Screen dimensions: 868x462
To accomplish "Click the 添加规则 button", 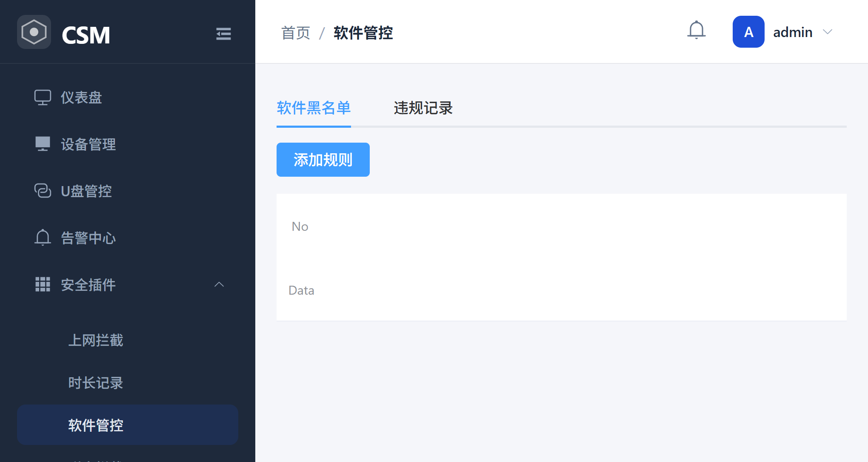I will [x=323, y=160].
